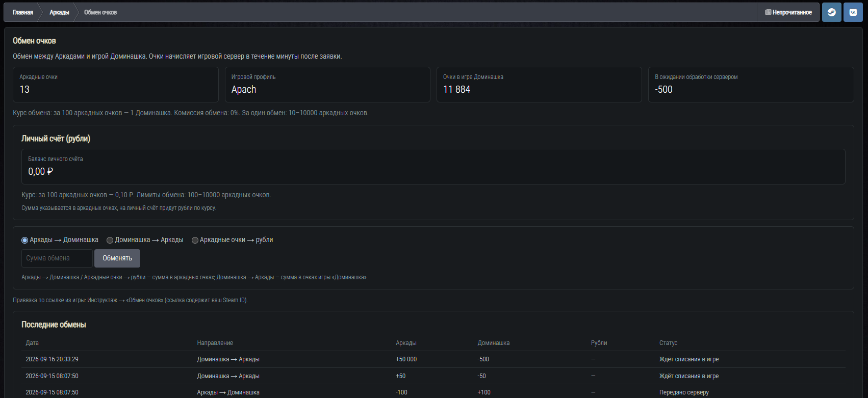Choose the Аркадные очки → рубли option
This screenshot has width=868, height=398.
click(x=195, y=240)
